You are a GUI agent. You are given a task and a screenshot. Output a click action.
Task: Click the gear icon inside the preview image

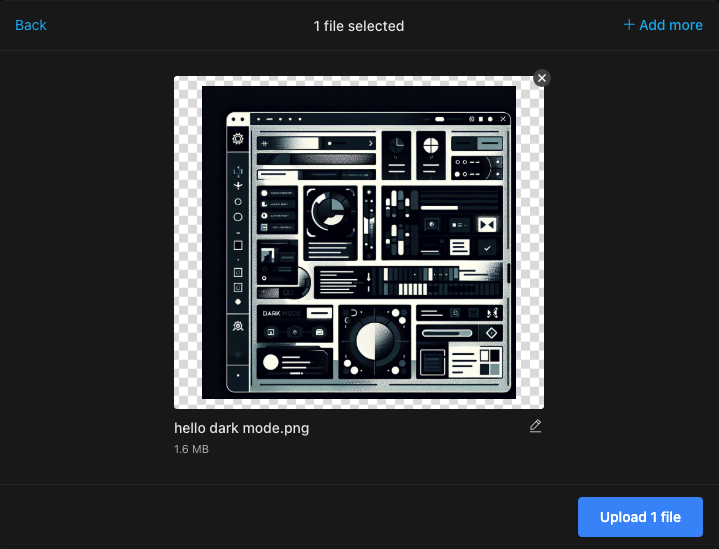(x=238, y=139)
